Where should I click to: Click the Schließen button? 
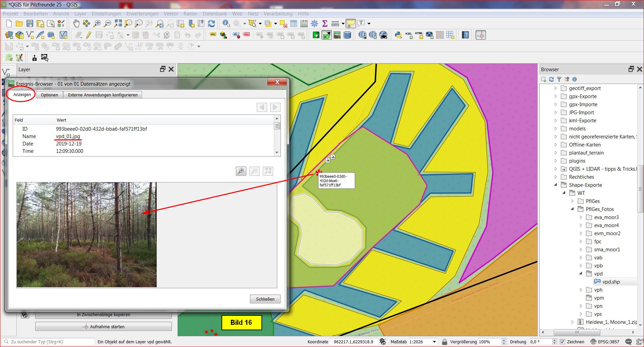coord(265,299)
